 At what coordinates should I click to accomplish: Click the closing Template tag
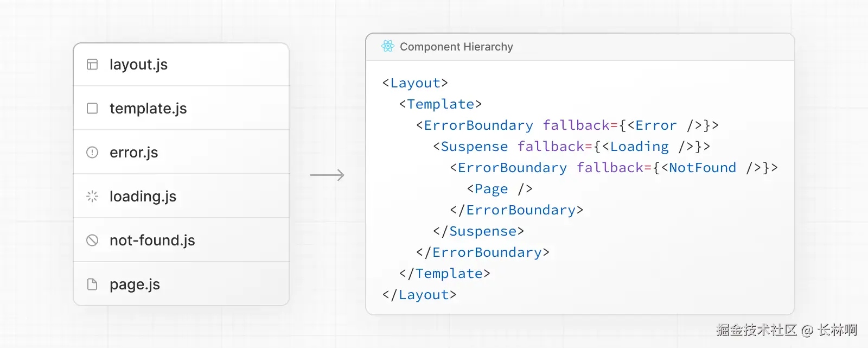445,274
